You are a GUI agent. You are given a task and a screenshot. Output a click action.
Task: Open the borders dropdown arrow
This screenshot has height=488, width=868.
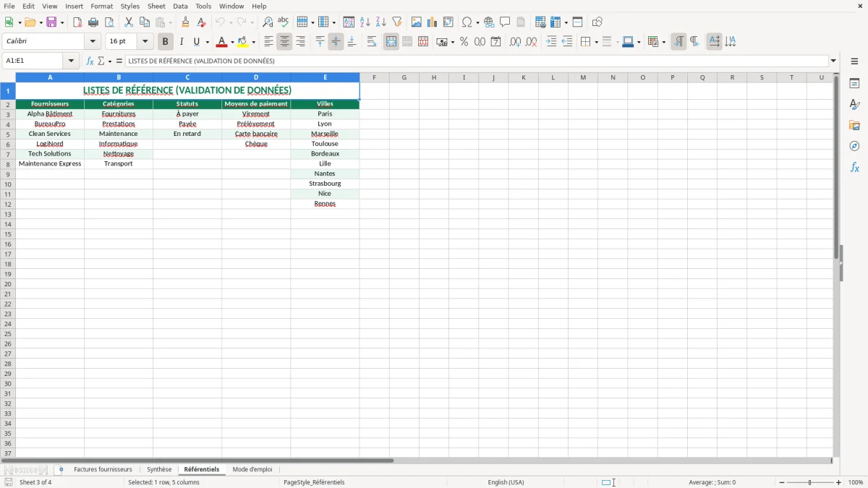596,43
